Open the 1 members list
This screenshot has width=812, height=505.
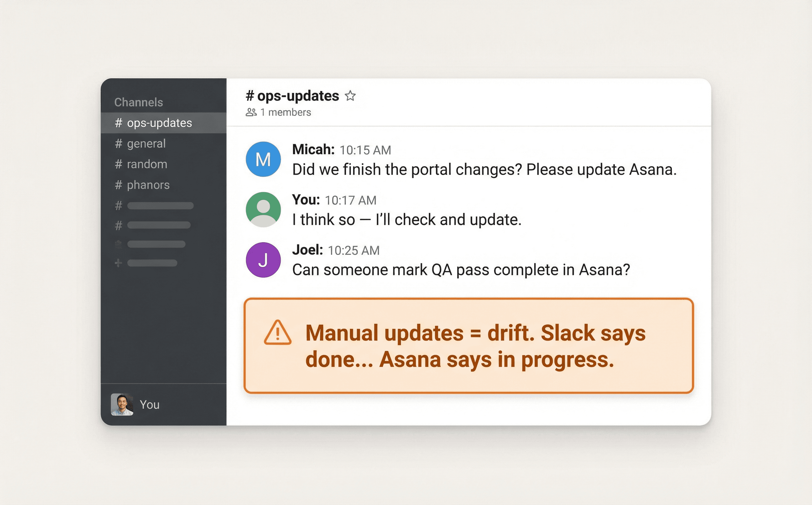click(285, 112)
